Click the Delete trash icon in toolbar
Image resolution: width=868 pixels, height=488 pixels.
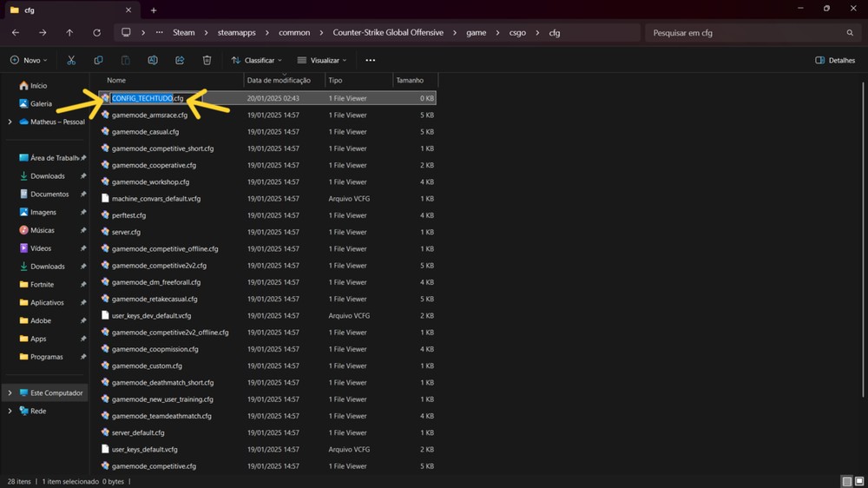coord(207,61)
